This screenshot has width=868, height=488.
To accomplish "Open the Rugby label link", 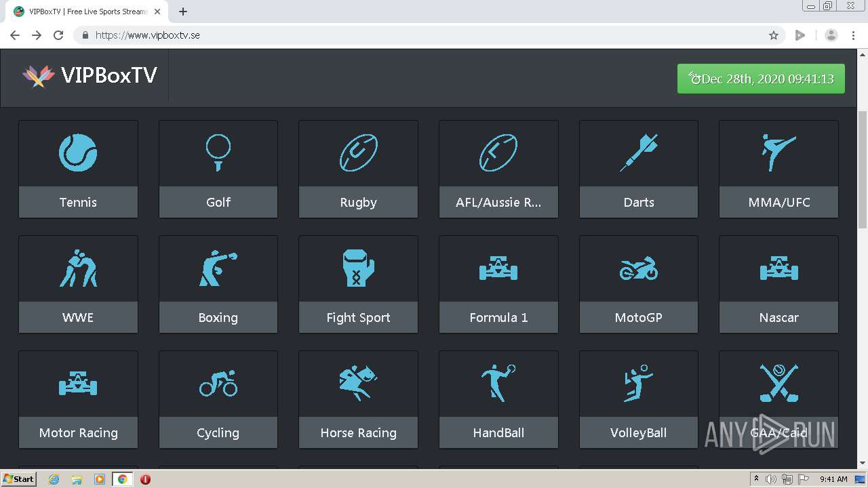I will [358, 202].
